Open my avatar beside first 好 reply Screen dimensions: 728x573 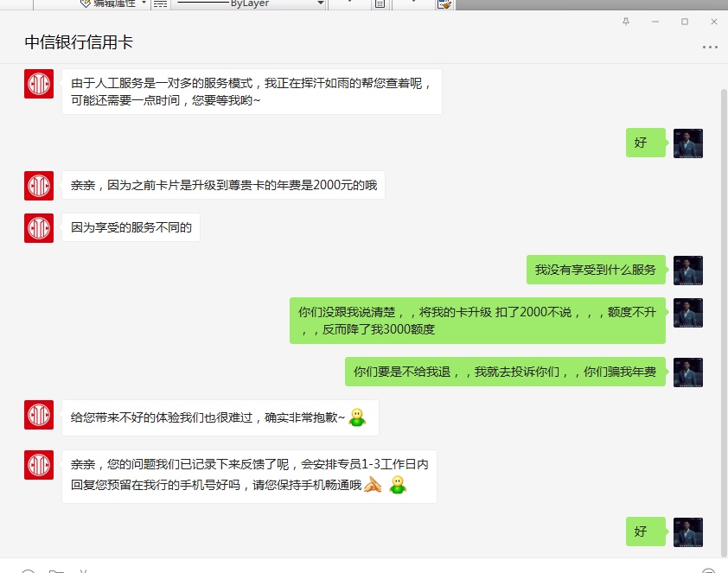[x=688, y=143]
